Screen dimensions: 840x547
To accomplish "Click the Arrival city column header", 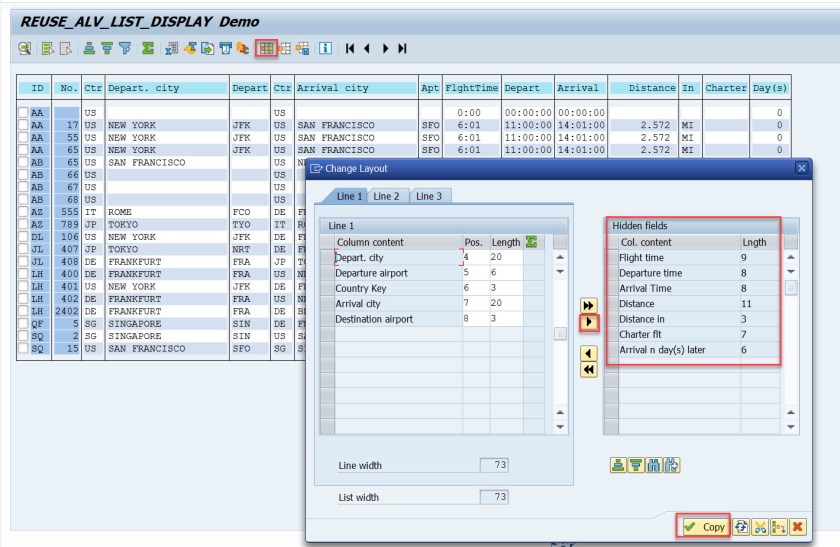I will coord(356,88).
